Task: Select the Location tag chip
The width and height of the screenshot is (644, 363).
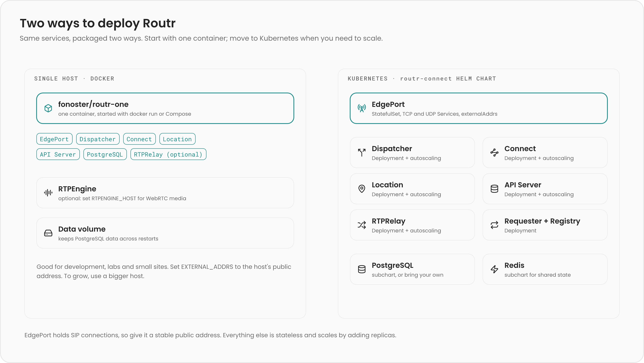Action: click(177, 139)
